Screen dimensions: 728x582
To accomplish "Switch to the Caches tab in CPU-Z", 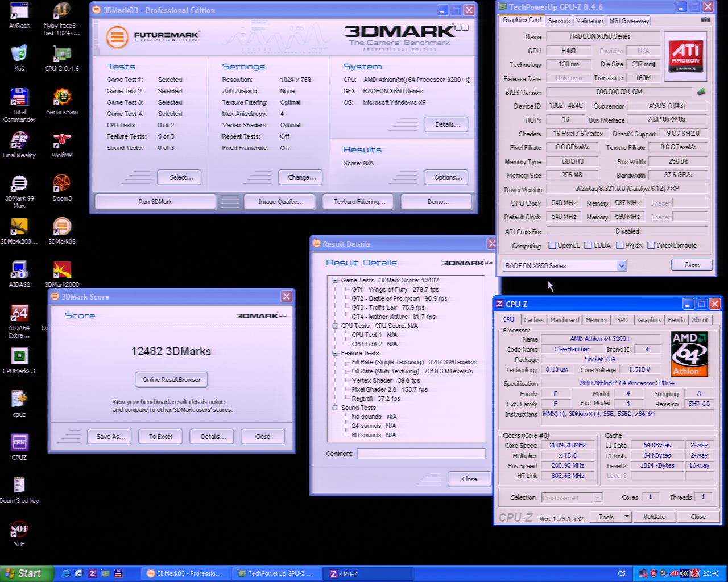I will click(533, 320).
